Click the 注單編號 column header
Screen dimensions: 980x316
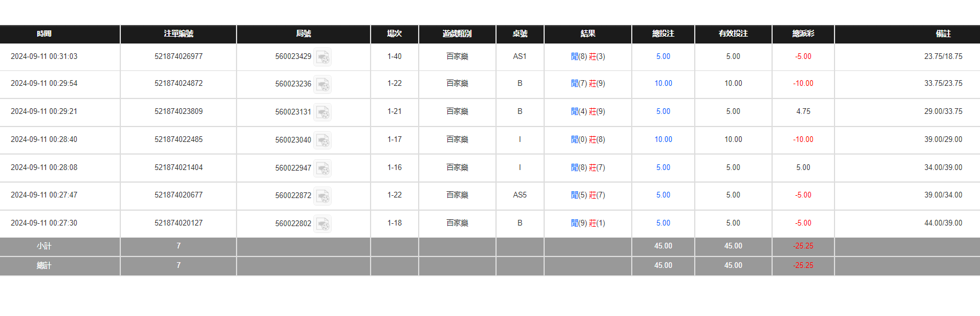[x=178, y=34]
